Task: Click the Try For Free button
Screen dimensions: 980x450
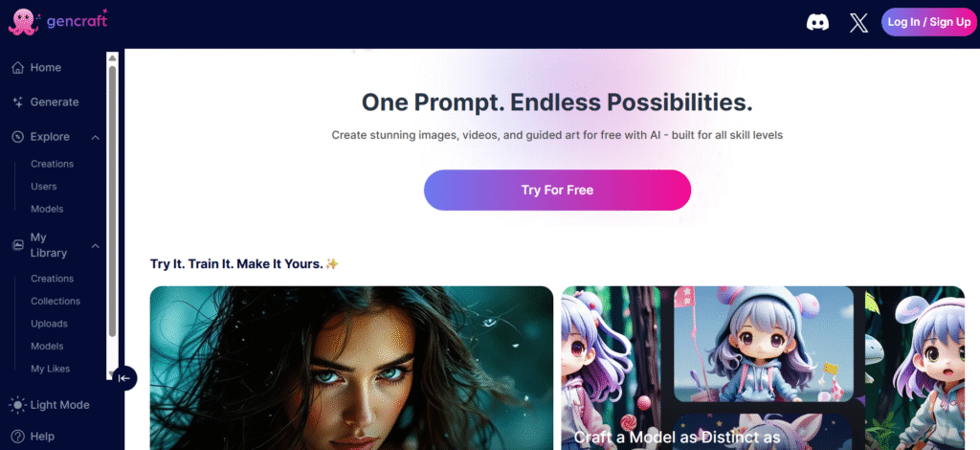Action: pyautogui.click(x=558, y=190)
